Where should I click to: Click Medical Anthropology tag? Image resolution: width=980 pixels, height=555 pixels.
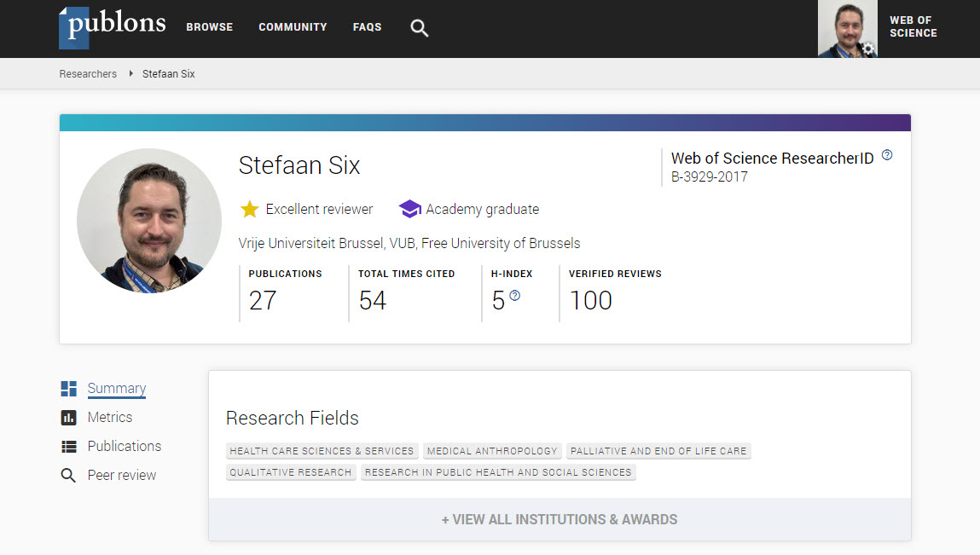[492, 451]
